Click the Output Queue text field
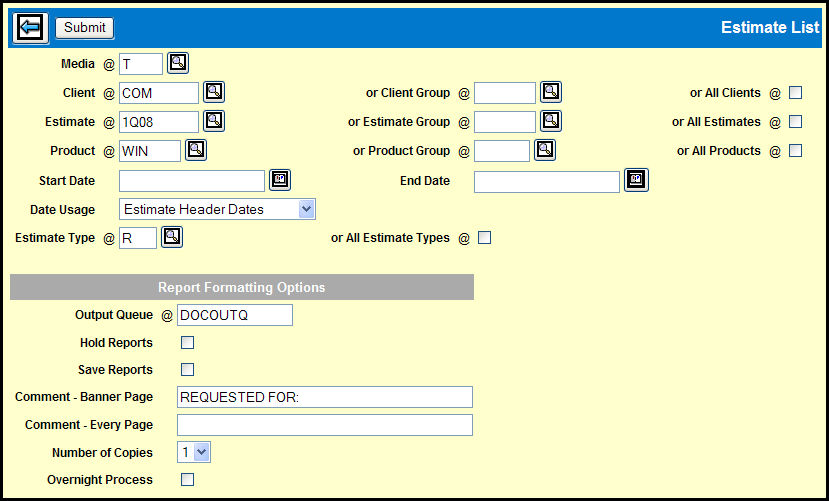Viewport: 829px width, 501px height. 235,315
